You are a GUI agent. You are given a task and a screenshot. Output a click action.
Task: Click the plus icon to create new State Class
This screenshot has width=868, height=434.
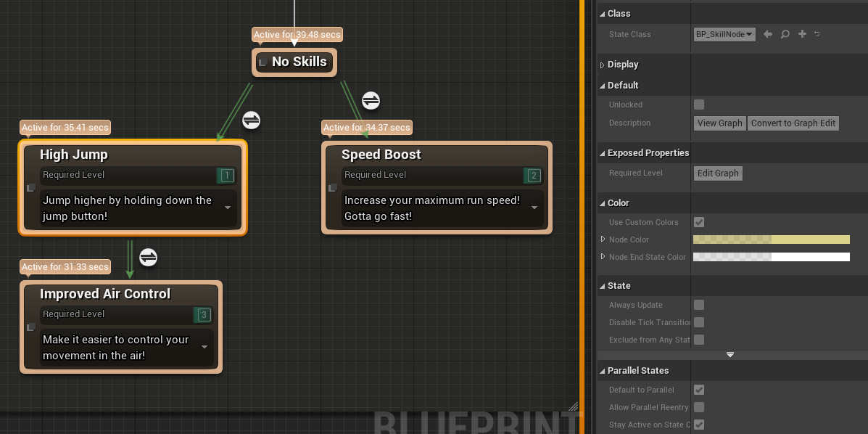(802, 34)
